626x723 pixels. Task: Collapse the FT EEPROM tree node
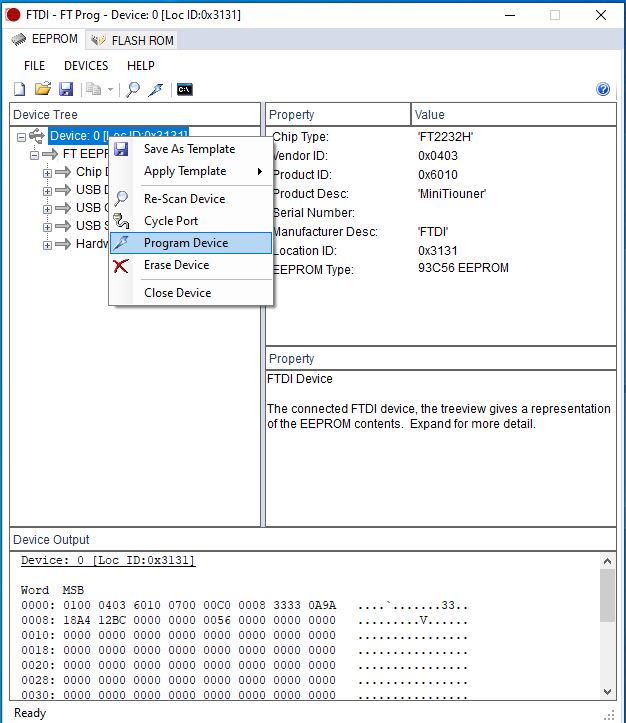coord(35,155)
